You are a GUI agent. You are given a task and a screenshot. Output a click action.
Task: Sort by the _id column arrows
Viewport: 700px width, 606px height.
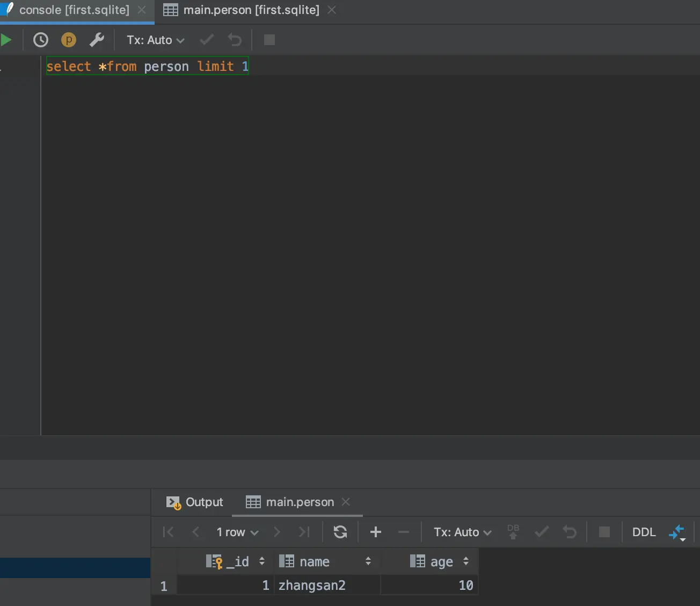pos(262,561)
